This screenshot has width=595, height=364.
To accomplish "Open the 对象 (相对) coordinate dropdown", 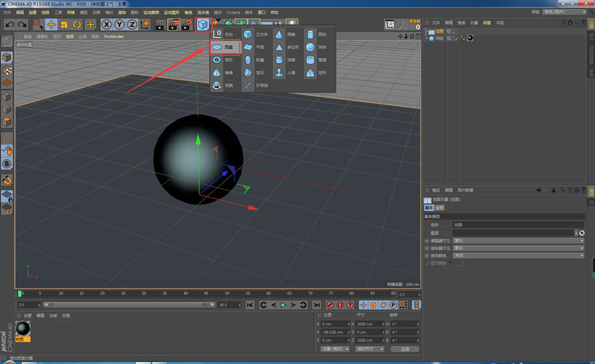I will point(335,349).
